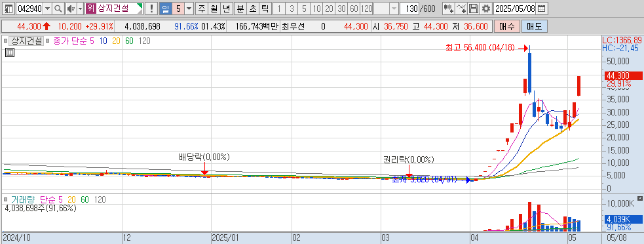Select the 60-day price moving average legend
The width and height of the screenshot is (644, 244).
[x=129, y=41]
